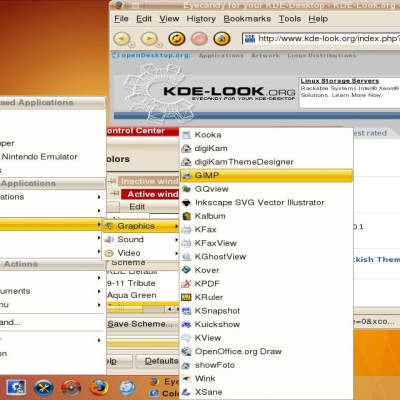Select the 9-11 Tribute color scheme
Screen dimensions: 400x400
131,283
